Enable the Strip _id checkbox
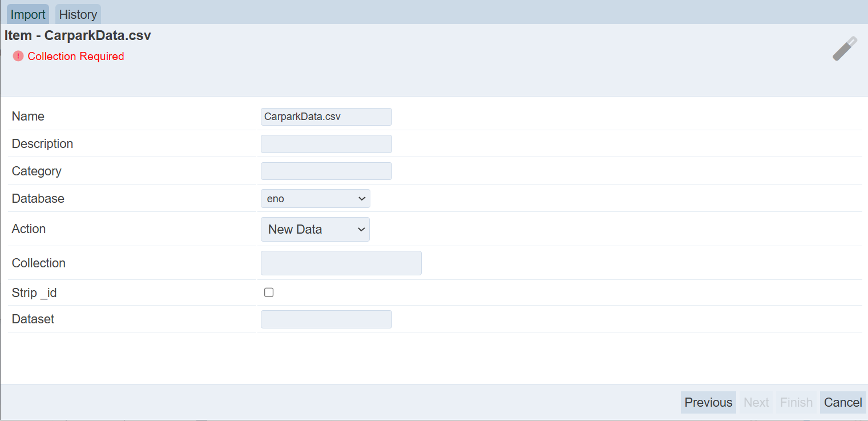The width and height of the screenshot is (868, 421). [x=269, y=292]
